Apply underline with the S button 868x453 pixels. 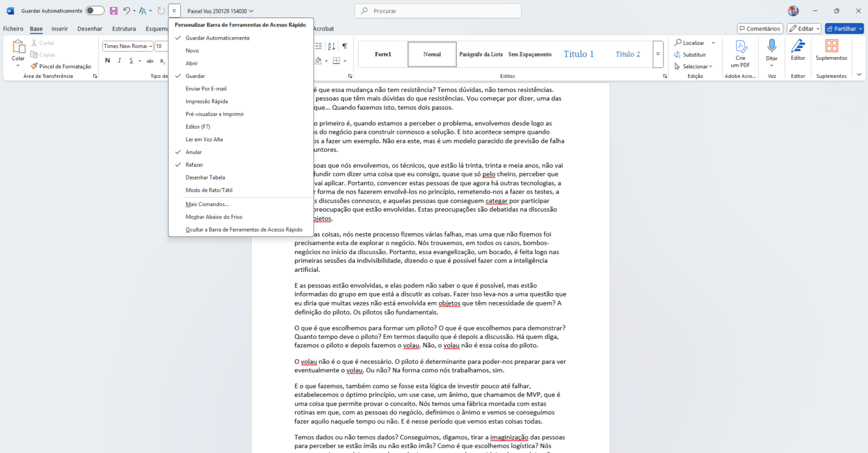click(x=131, y=60)
